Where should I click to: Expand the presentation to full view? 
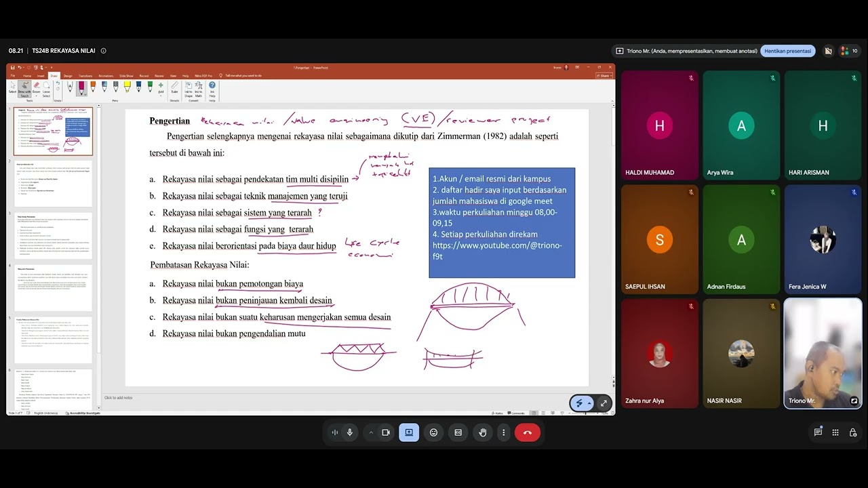point(604,403)
